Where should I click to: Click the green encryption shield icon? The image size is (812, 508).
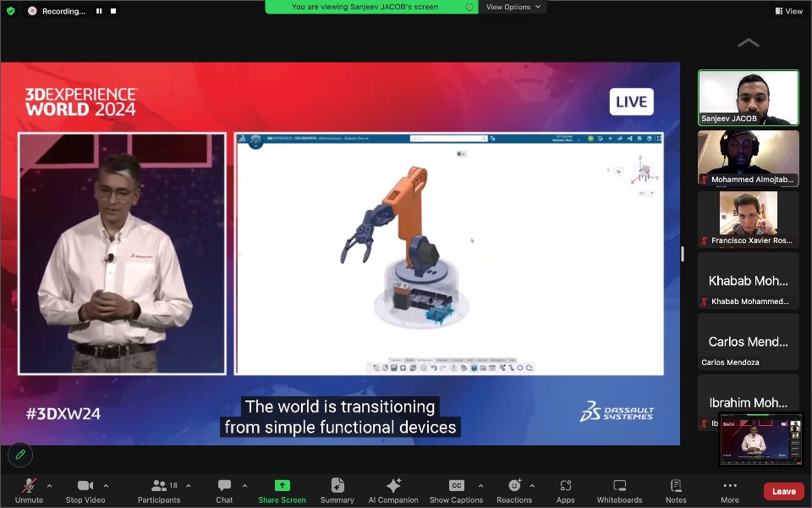click(x=10, y=11)
